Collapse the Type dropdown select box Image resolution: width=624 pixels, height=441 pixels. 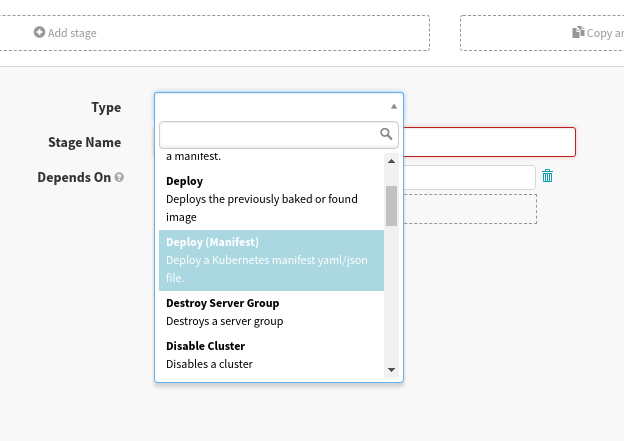[278, 106]
